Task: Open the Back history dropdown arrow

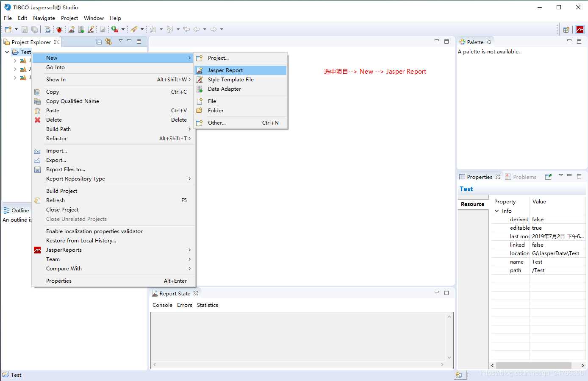Action: [x=205, y=29]
